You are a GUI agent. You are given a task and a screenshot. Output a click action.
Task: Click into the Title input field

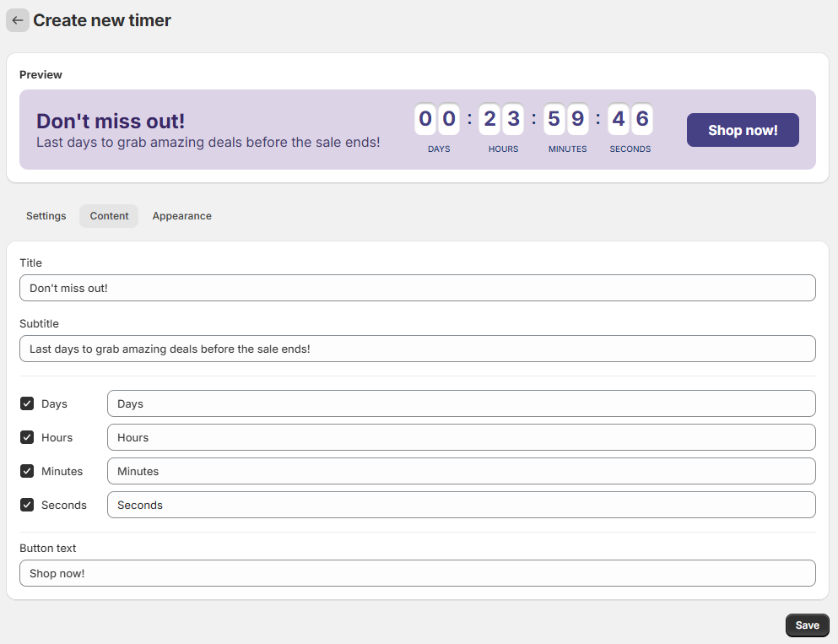(417, 288)
